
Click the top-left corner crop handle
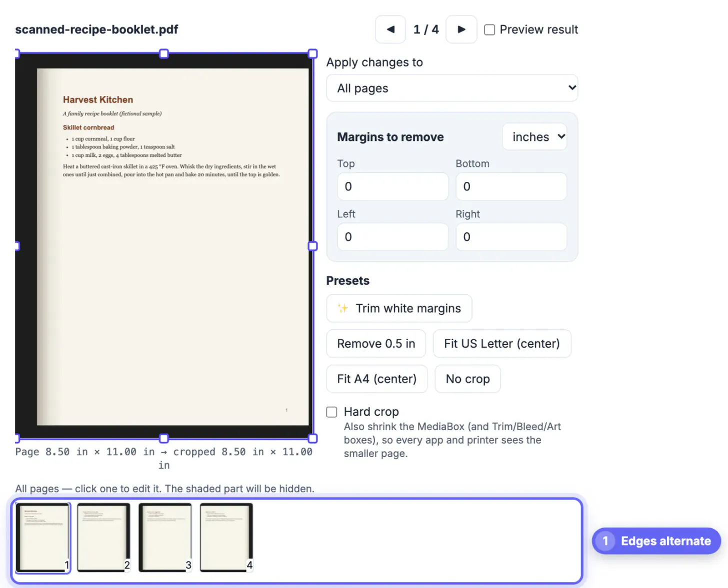(17, 53)
